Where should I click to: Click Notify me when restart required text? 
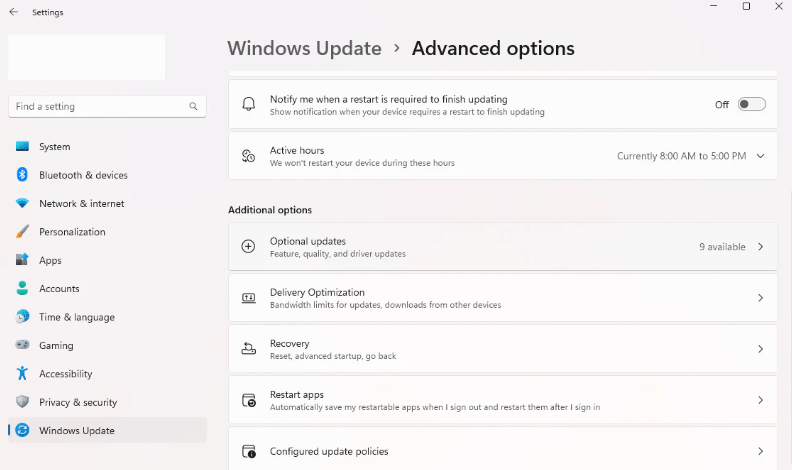388,99
